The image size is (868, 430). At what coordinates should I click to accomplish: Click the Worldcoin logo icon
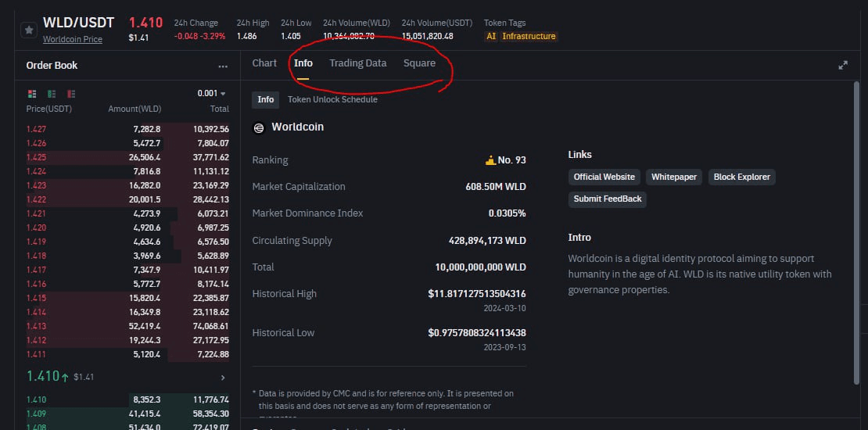pyautogui.click(x=259, y=128)
